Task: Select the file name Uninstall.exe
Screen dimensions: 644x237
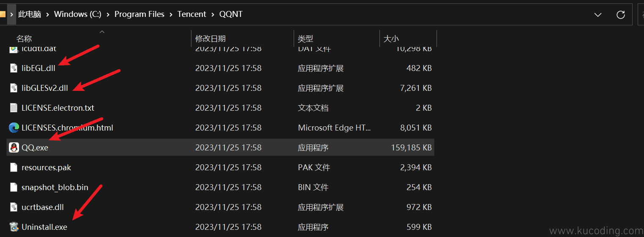Action: pos(44,227)
